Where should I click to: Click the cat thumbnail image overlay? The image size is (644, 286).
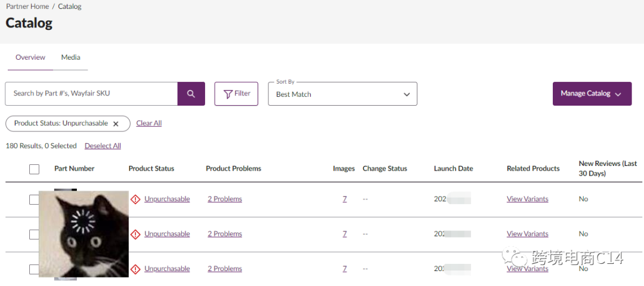click(x=83, y=234)
